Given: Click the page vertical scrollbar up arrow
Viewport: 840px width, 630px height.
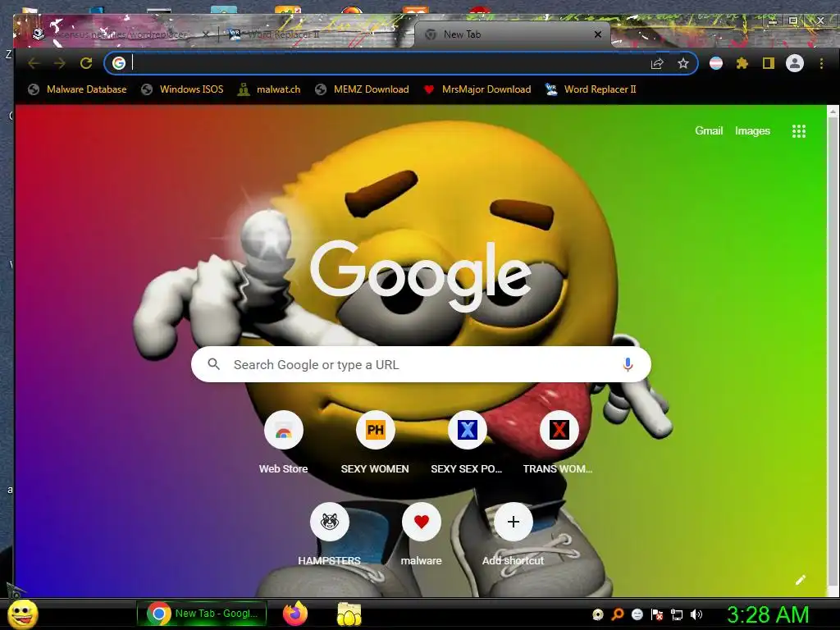Looking at the screenshot, I should point(832,112).
